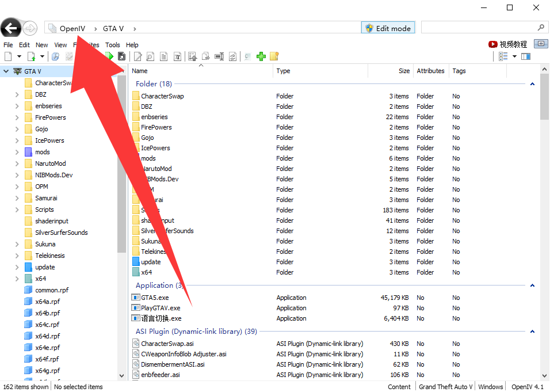Click the faded script scroll toolbar icon
The height and width of the screenshot is (392, 550).
pos(247,56)
